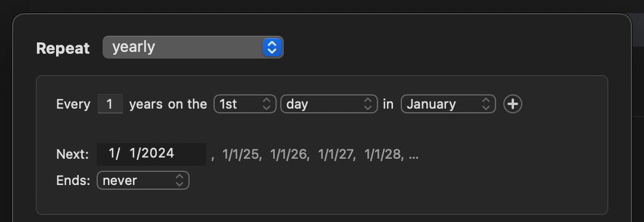Click the 1/1/27 upcoming date preview
The image size is (644, 222).
tap(336, 155)
